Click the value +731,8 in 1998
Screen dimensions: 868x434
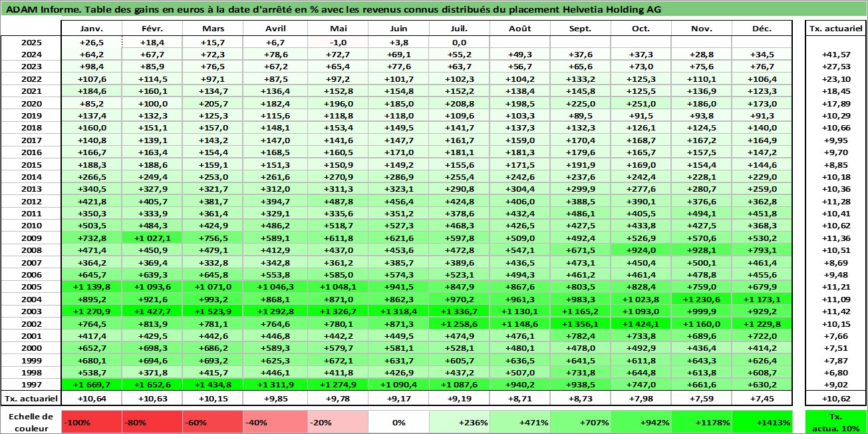(x=579, y=372)
